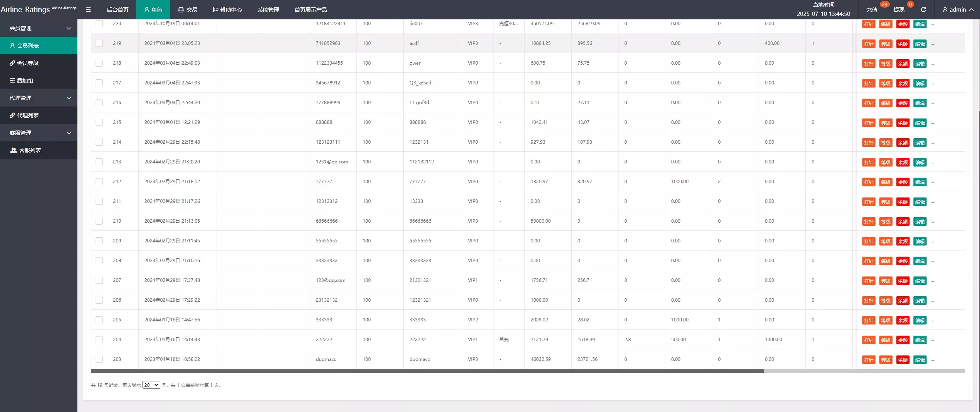The width and height of the screenshot is (980, 412).
Task: Open the per-page records count dropdown
Action: [151, 385]
